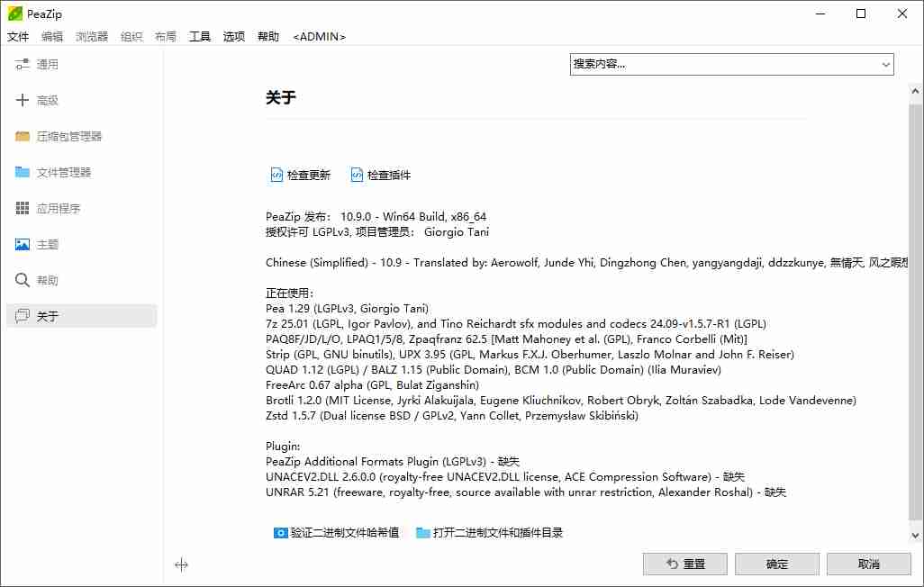
Task: Open the 工具 menu
Action: pos(199,37)
